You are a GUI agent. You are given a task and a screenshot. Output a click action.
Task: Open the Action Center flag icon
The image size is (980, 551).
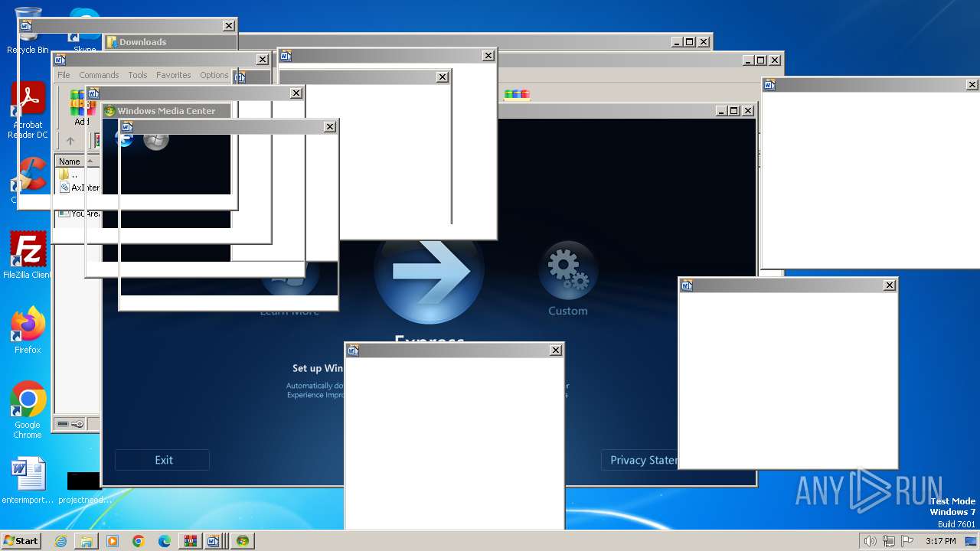907,541
